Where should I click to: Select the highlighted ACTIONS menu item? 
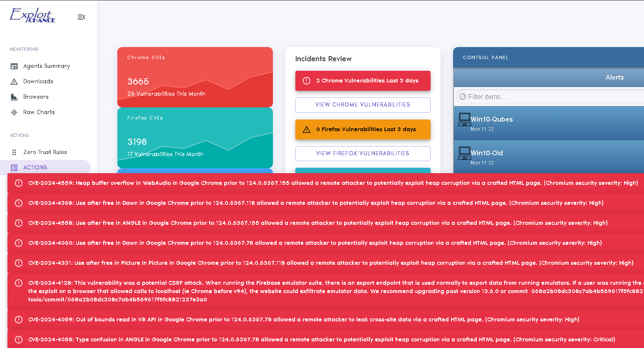(x=45, y=168)
